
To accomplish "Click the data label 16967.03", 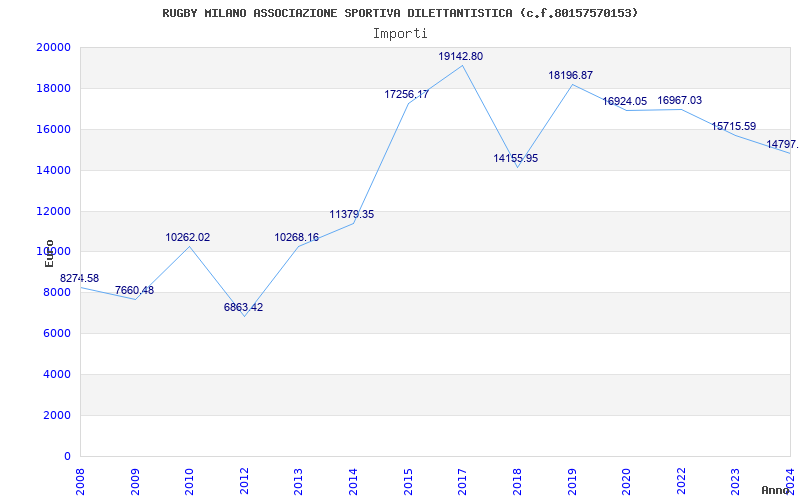I will coord(680,101).
